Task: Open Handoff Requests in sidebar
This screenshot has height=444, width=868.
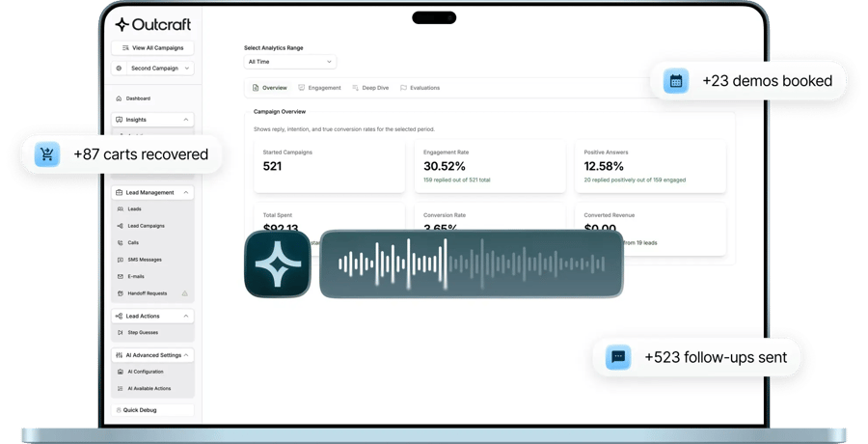Action: point(148,293)
